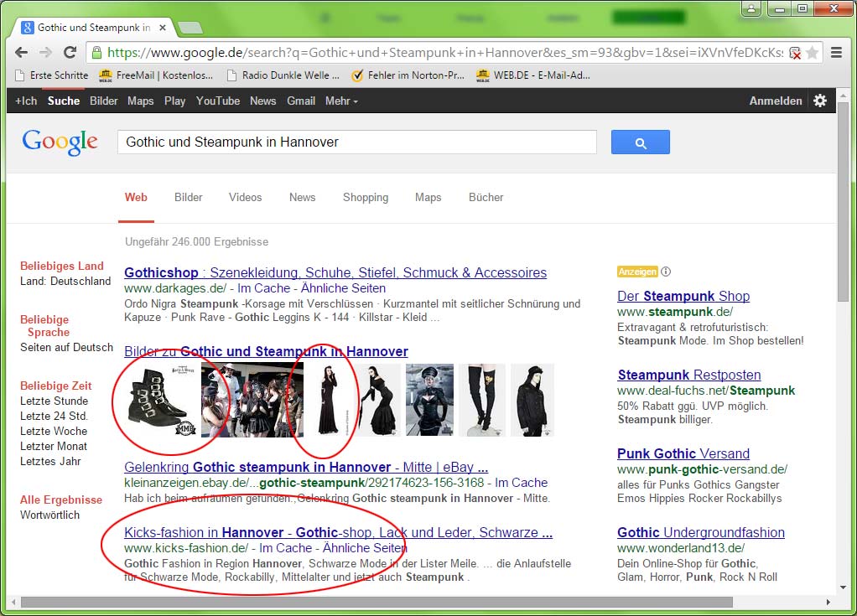Open a new browser tab
The image size is (857, 616).
pyautogui.click(x=190, y=28)
